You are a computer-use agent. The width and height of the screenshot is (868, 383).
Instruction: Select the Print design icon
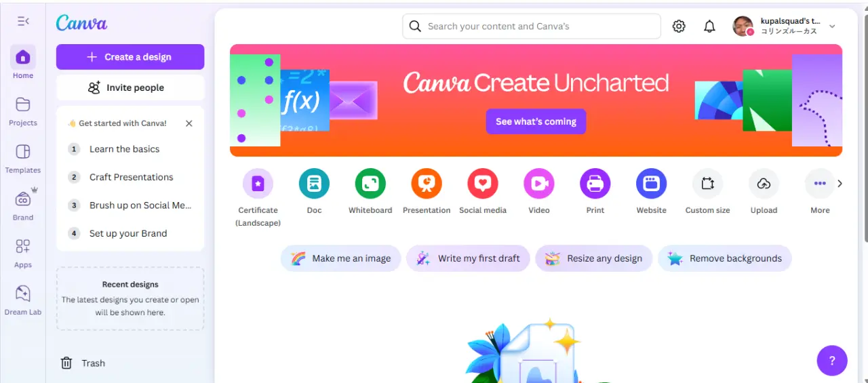595,184
